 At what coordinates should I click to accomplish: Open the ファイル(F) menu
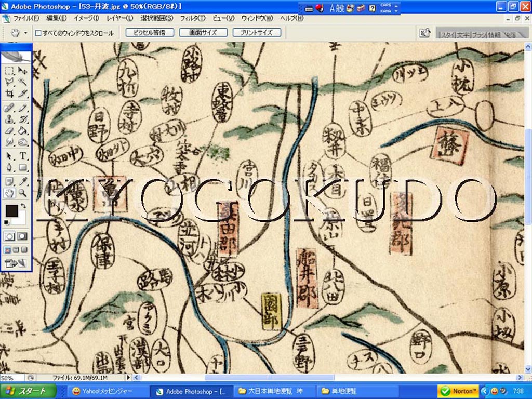pos(26,18)
